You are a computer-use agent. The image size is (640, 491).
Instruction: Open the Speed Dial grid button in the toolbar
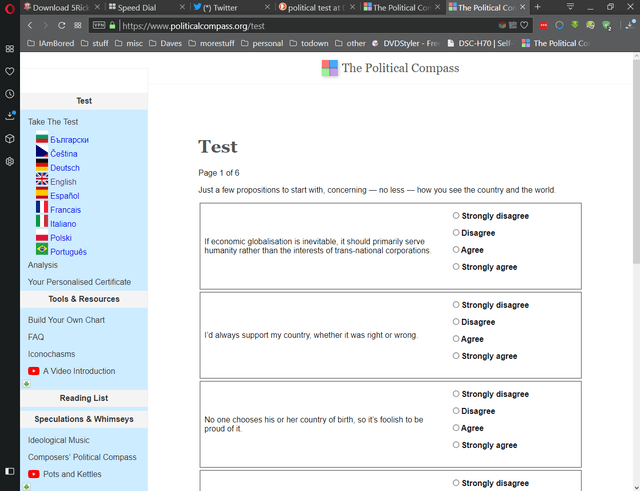tap(78, 26)
